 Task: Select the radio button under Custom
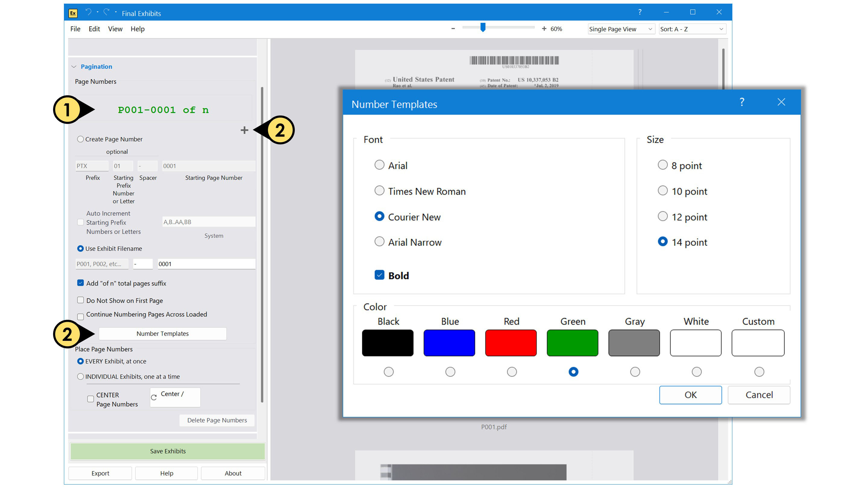click(759, 372)
